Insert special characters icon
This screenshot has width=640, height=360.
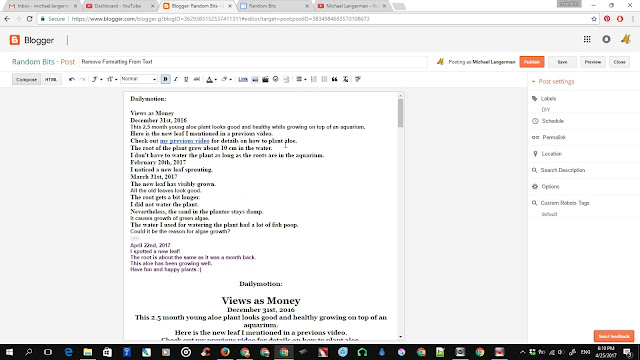pos(276,79)
